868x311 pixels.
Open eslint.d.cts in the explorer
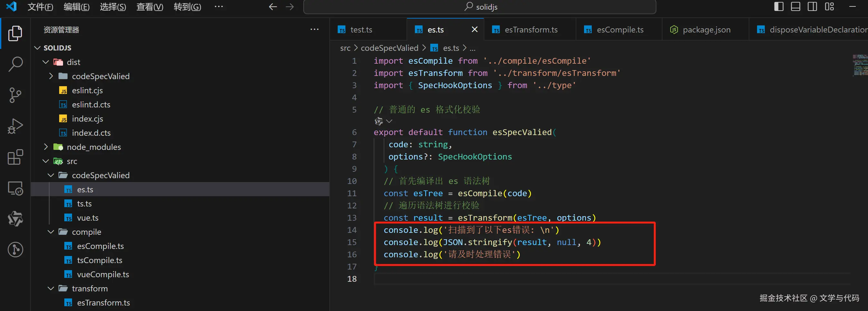[91, 105]
